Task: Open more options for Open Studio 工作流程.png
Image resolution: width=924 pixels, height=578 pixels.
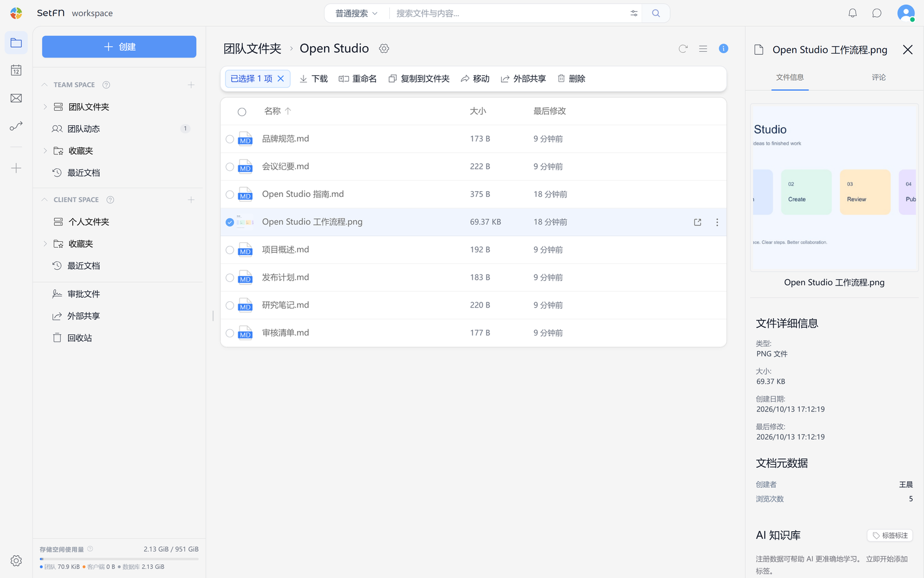Action: tap(717, 222)
